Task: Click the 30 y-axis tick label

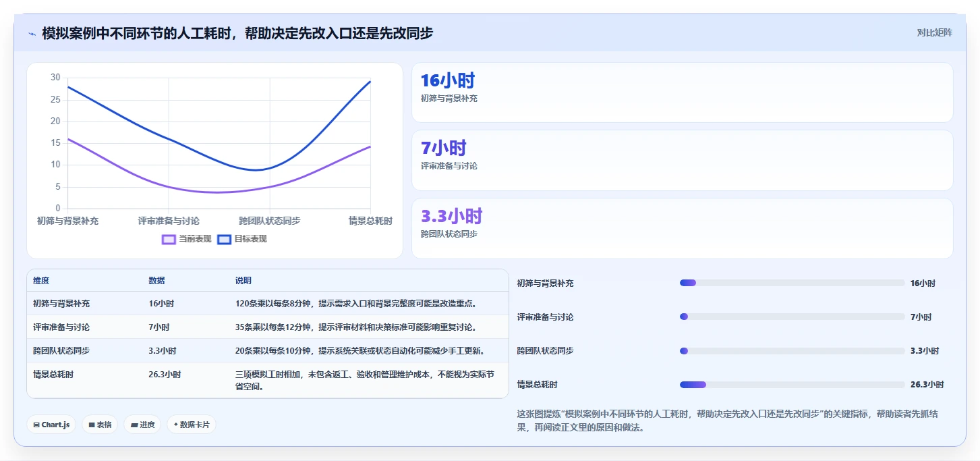Action: [55, 78]
